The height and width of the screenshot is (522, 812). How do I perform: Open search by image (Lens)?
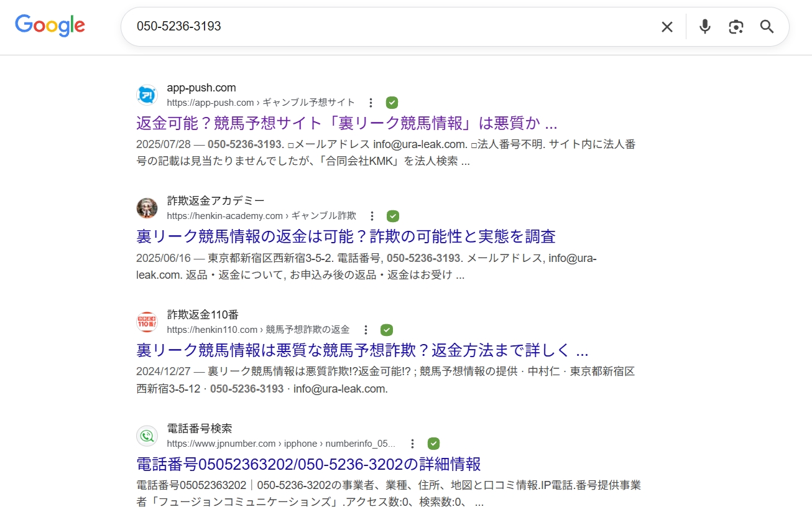[736, 27]
